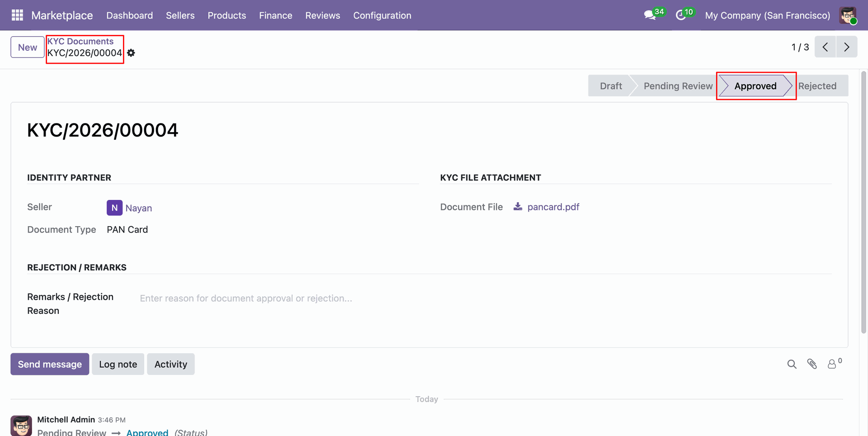The height and width of the screenshot is (436, 868).
Task: Click the Send message button
Action: click(50, 364)
